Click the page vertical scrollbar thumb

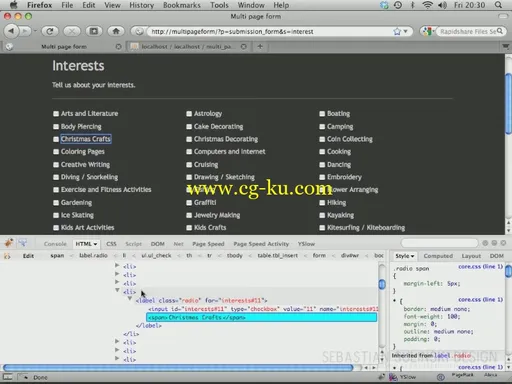[x=508, y=104]
